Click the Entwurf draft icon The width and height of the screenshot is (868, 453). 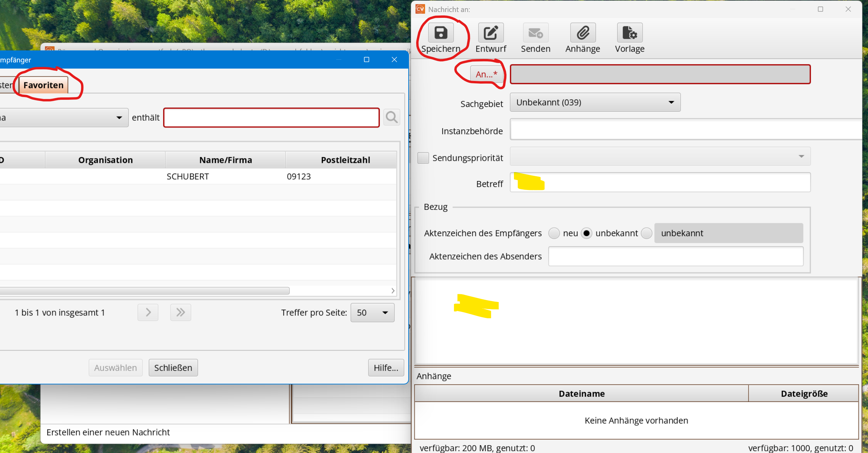point(491,33)
